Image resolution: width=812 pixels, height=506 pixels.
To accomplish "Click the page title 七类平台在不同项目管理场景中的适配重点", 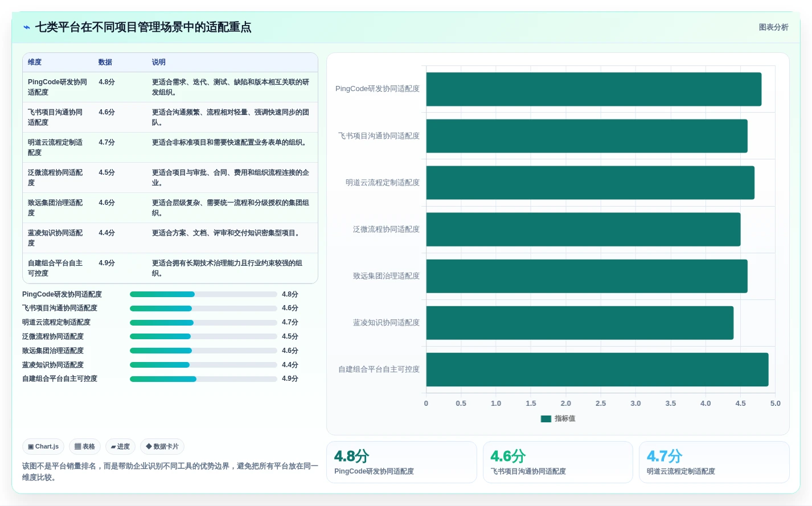I will click(x=143, y=27).
